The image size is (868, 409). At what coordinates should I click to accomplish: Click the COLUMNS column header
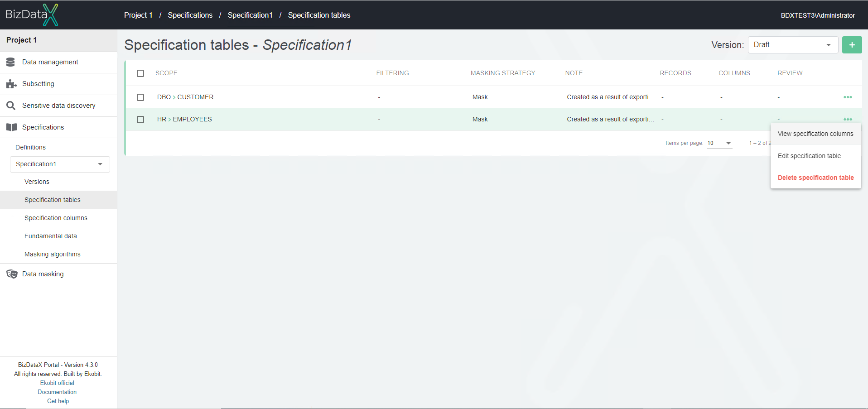click(734, 73)
